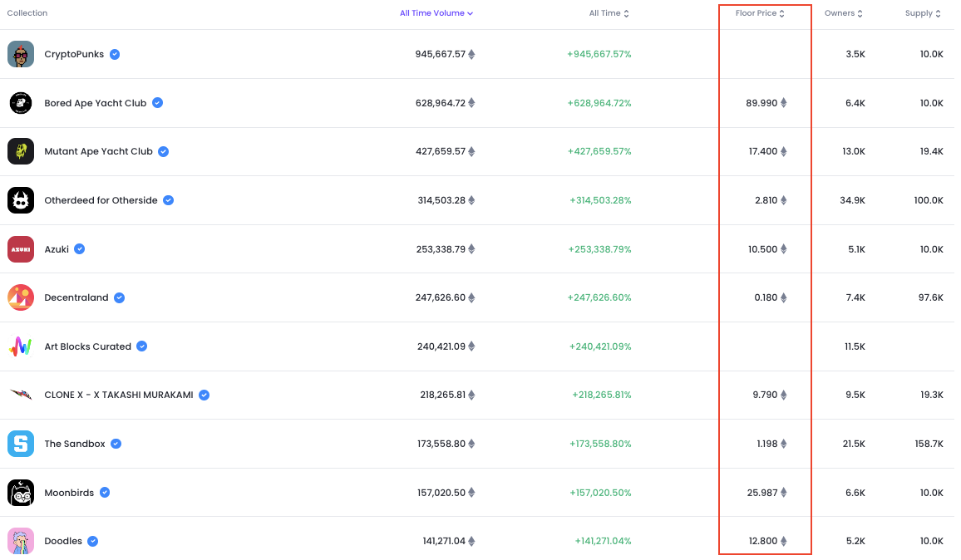Viewport: 961px width, 560px height.
Task: Sort by Supply column
Action: [923, 13]
